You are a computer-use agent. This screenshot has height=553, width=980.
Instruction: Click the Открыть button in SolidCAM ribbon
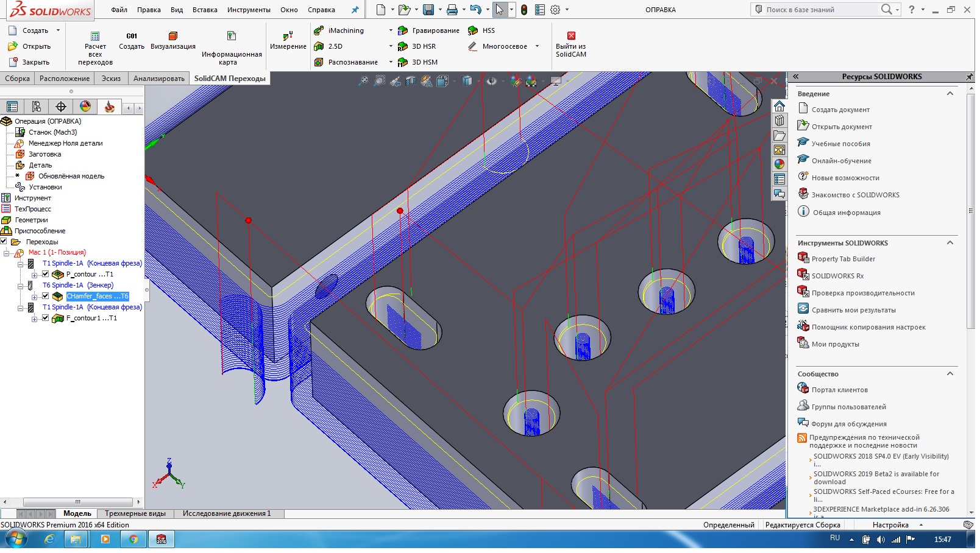coord(29,46)
